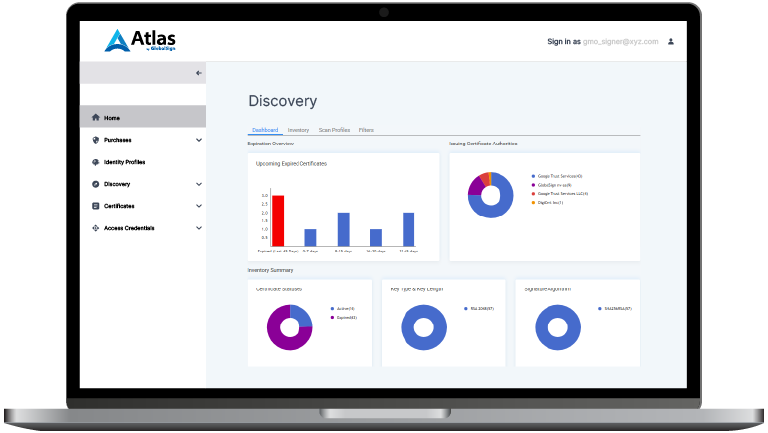Click the 31-45 days blue bar
The height and width of the screenshot is (433, 768).
tap(408, 229)
